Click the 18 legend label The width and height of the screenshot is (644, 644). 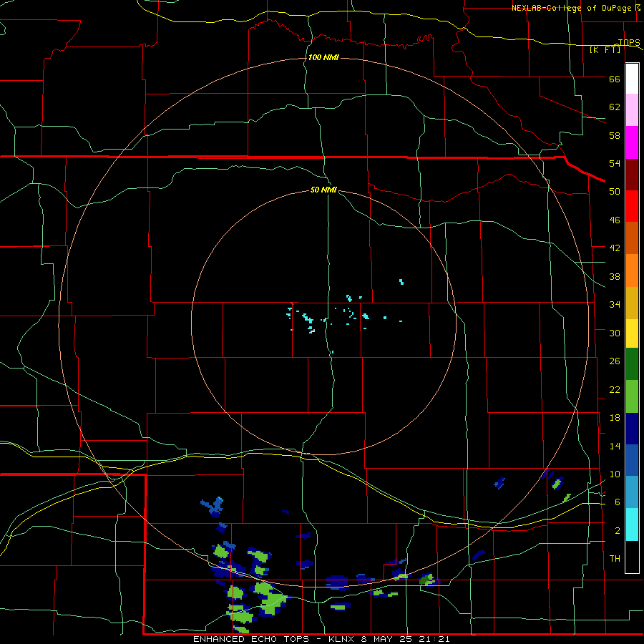click(615, 418)
